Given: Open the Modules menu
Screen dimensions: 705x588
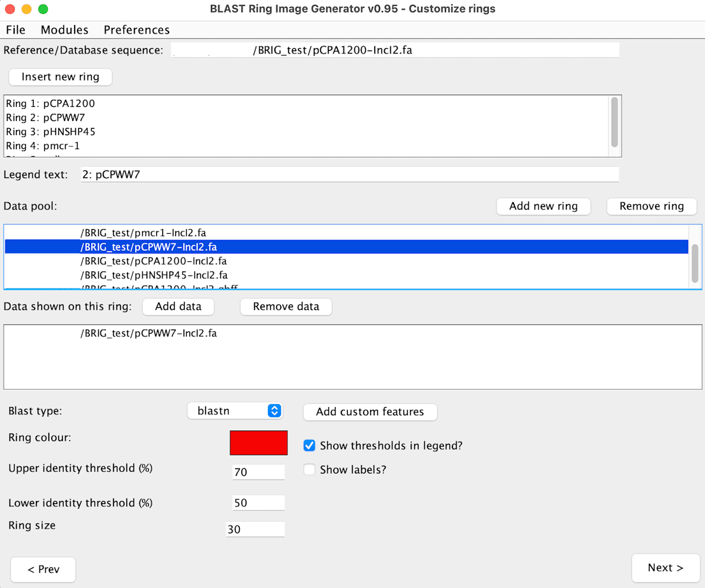Looking at the screenshot, I should click(65, 29).
